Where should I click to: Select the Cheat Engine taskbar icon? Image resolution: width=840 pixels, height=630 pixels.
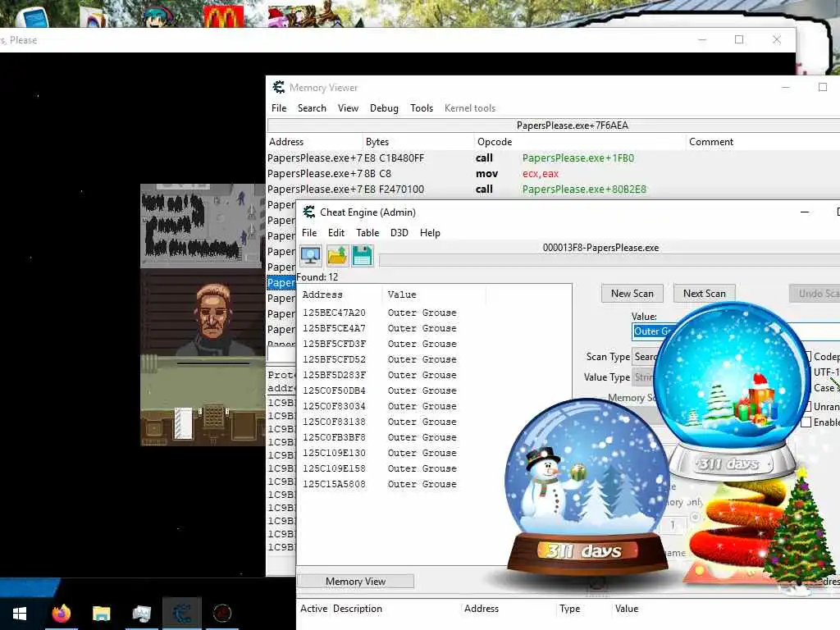[x=182, y=614]
